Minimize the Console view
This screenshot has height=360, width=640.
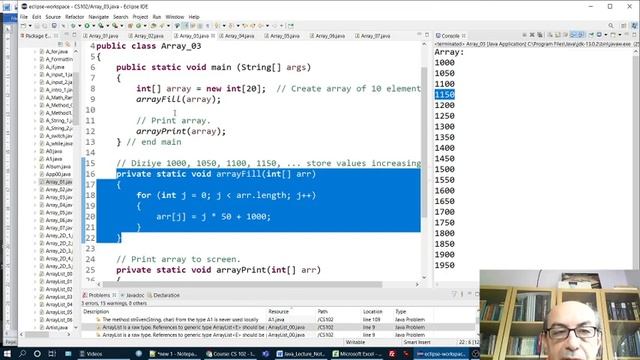tap(626, 34)
